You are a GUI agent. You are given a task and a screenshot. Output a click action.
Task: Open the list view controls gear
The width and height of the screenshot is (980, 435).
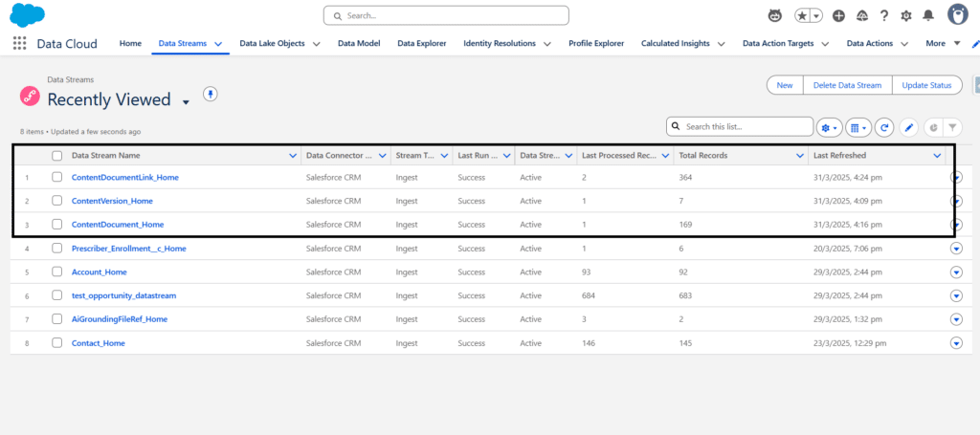(x=829, y=127)
